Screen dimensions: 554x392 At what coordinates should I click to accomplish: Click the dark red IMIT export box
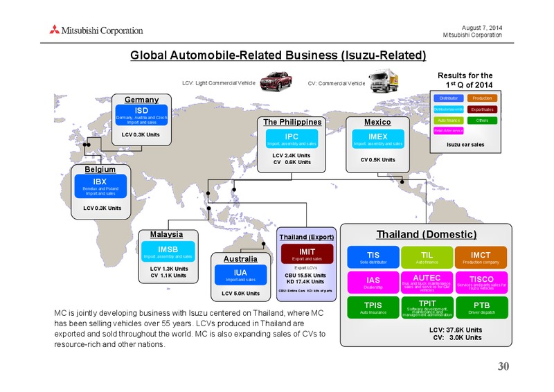coord(307,253)
